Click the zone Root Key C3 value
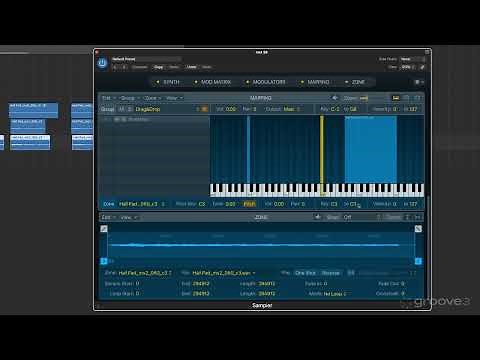This screenshot has width=480, height=360. click(x=202, y=204)
